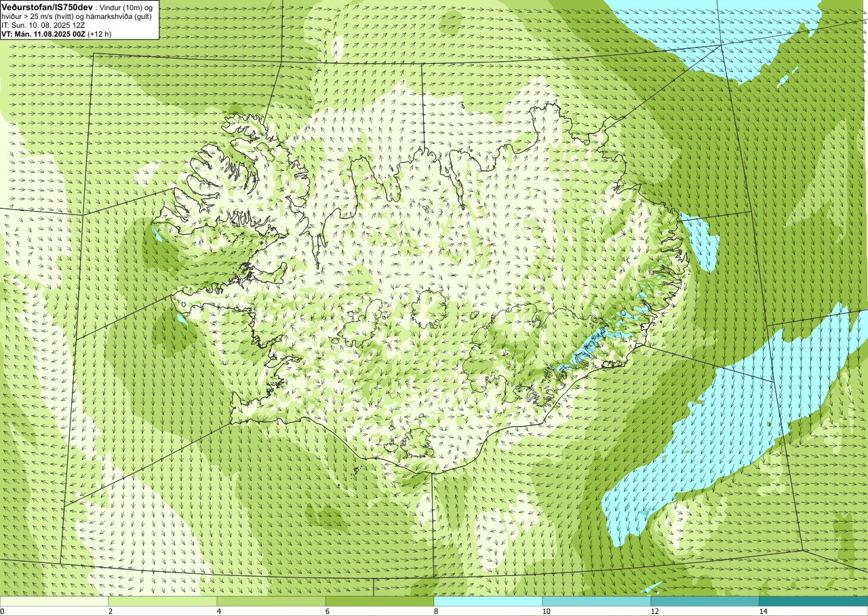868x616 pixels.
Task: Pick the teal 12–14 legend swatch
Action: pyautogui.click(x=705, y=601)
